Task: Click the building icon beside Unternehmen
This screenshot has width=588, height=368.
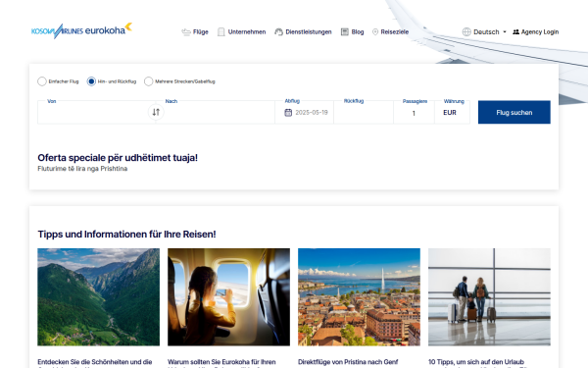Action: click(221, 32)
